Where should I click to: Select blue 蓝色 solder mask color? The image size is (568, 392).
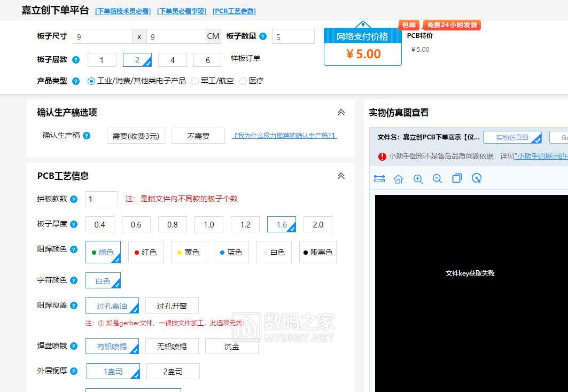click(231, 252)
